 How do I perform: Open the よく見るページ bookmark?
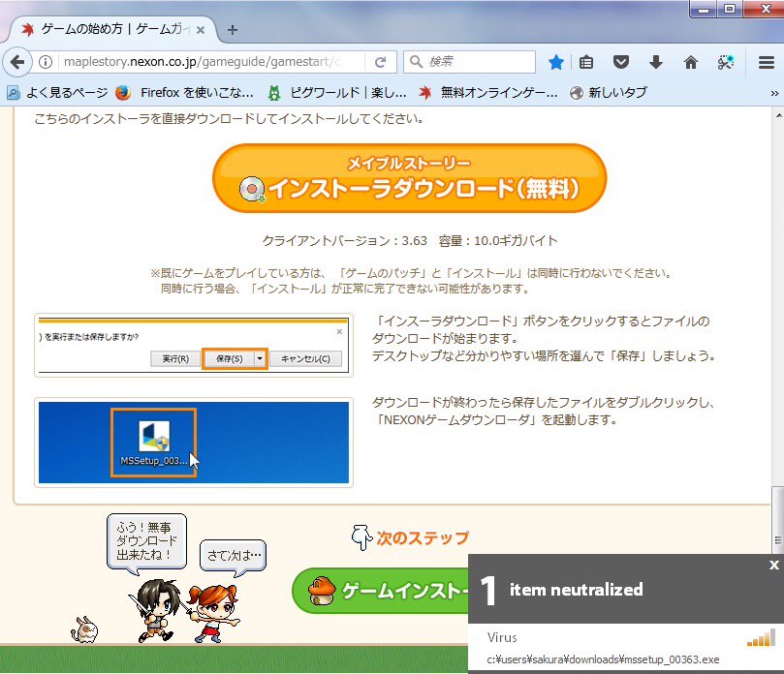click(x=57, y=93)
